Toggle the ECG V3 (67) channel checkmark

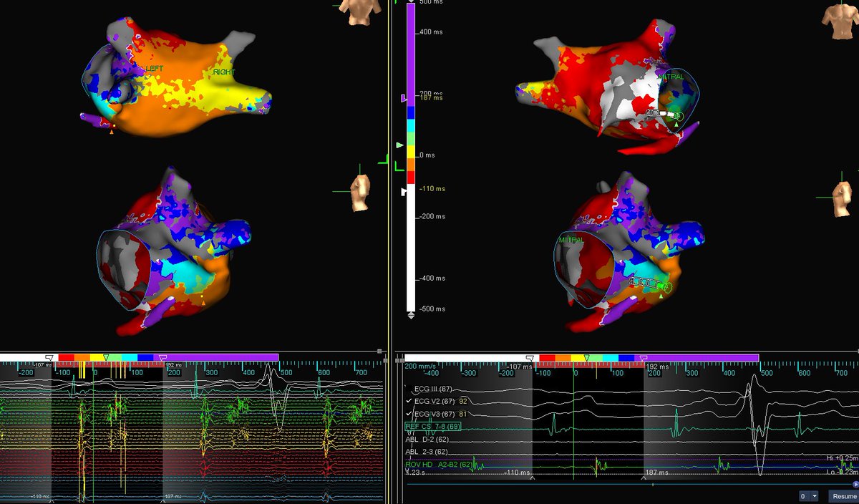pyautogui.click(x=409, y=414)
